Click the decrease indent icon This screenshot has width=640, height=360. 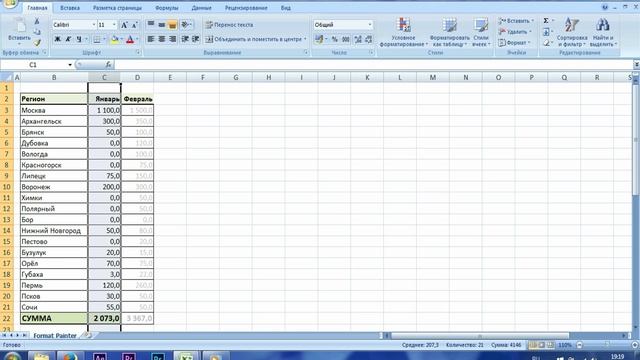pyautogui.click(x=185, y=39)
